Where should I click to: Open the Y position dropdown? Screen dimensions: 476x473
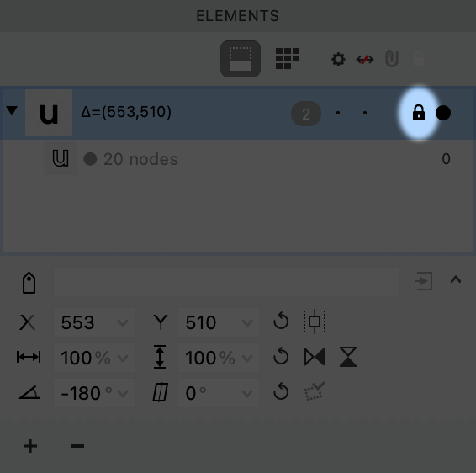pyautogui.click(x=247, y=322)
